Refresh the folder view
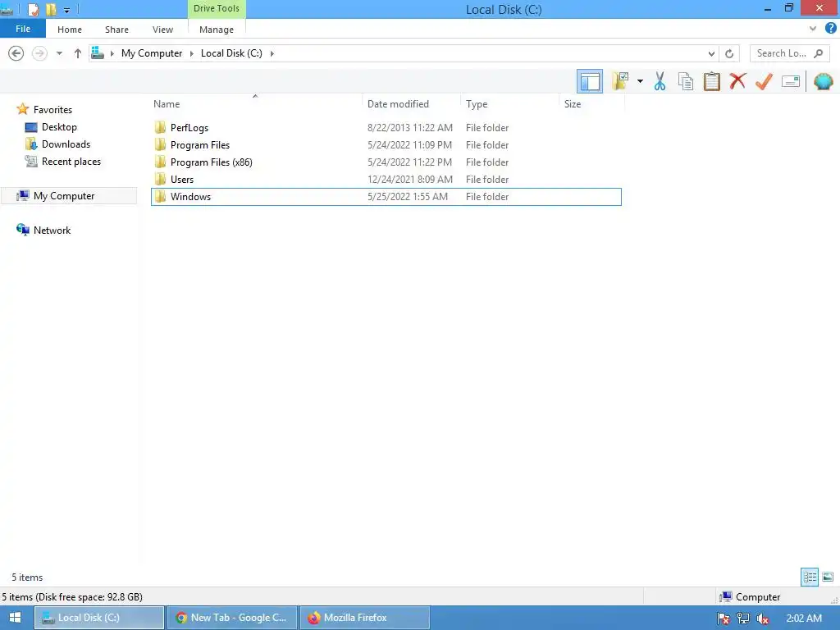This screenshot has height=630, width=840. click(729, 53)
